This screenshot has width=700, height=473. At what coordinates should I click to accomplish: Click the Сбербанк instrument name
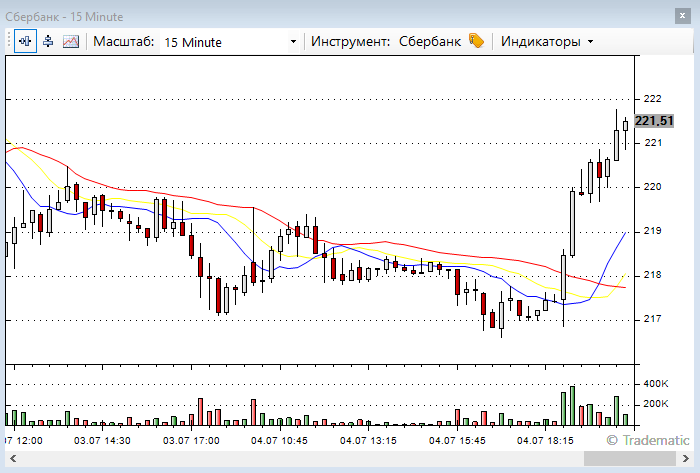(x=429, y=41)
